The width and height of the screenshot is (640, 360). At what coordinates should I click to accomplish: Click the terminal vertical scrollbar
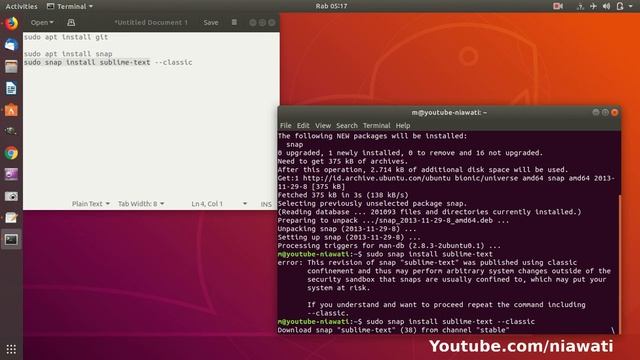619,264
